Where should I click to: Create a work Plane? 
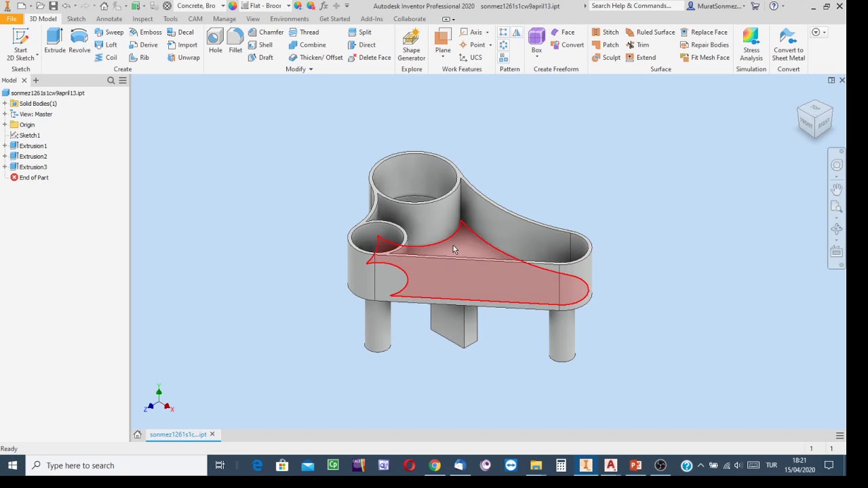pos(443,41)
